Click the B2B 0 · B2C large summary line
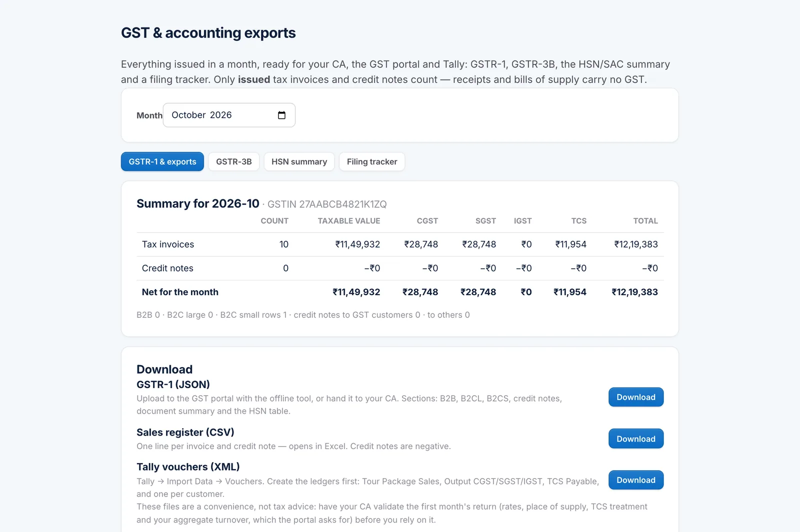Viewport: 800px width, 532px height. point(303,315)
